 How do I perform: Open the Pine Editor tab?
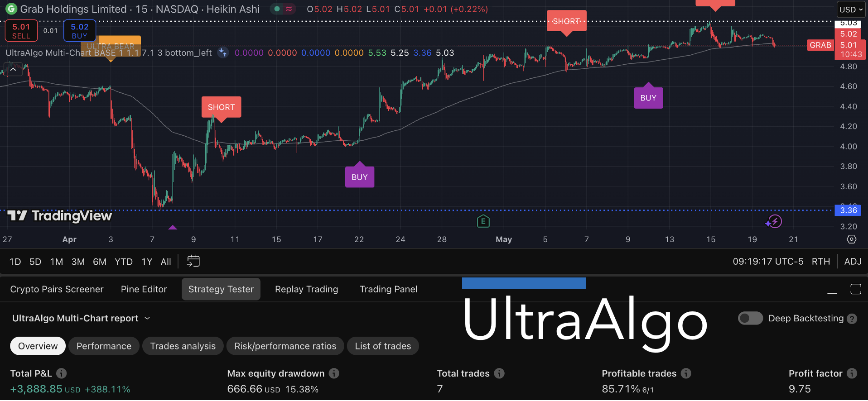tap(144, 289)
